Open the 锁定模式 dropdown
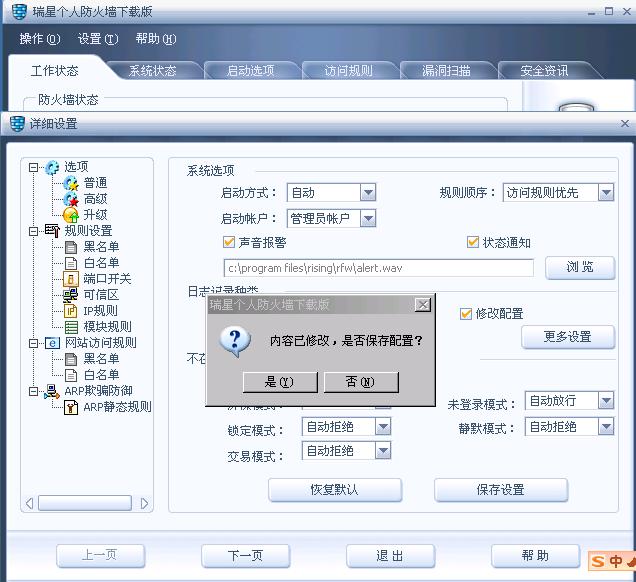 pyautogui.click(x=382, y=427)
